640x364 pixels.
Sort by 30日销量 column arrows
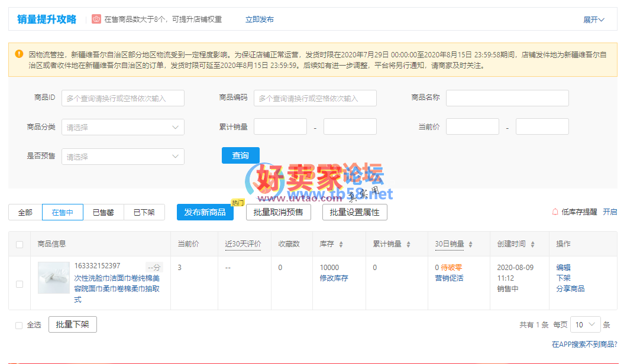470,244
